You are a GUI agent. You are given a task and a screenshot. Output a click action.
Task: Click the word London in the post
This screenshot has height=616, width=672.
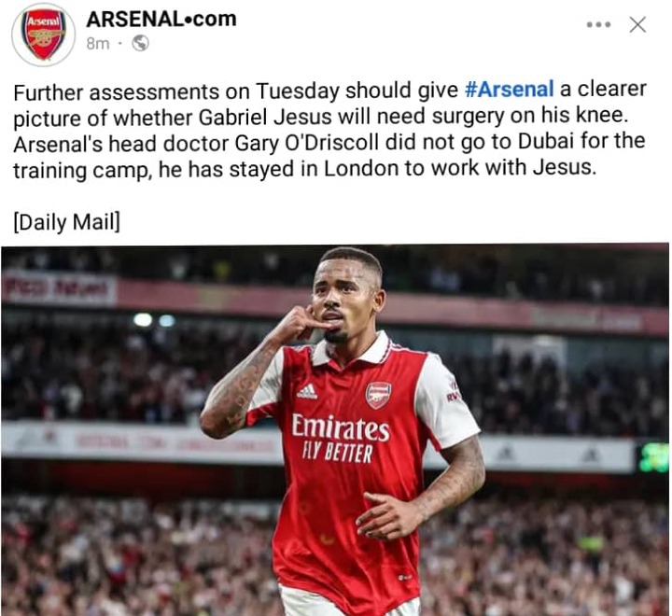[361, 169]
